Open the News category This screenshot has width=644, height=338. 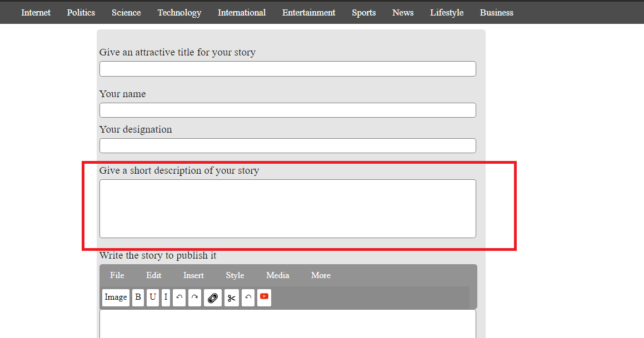(x=403, y=13)
